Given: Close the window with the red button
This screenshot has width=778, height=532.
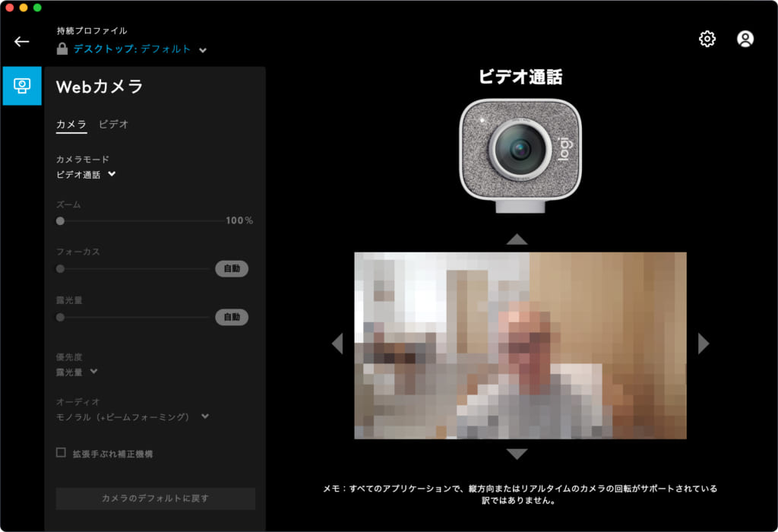Looking at the screenshot, I should click(x=9, y=8).
